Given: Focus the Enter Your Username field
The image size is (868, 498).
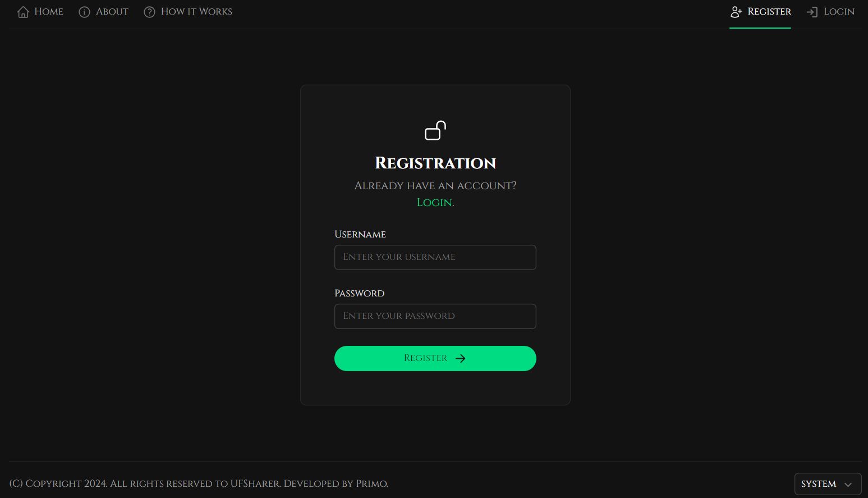Looking at the screenshot, I should [x=435, y=257].
